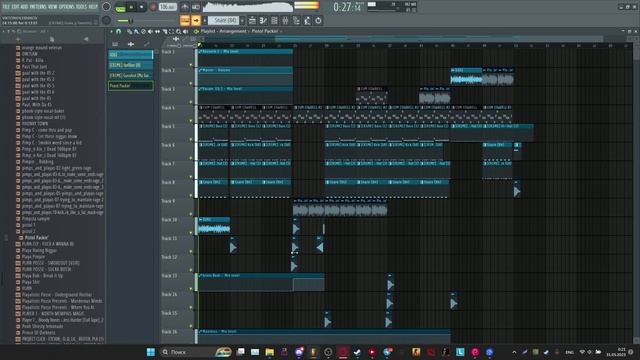This screenshot has height=360, width=640.
Task: Pick the Zoom tool in playlist toolbar
Action: point(178,31)
